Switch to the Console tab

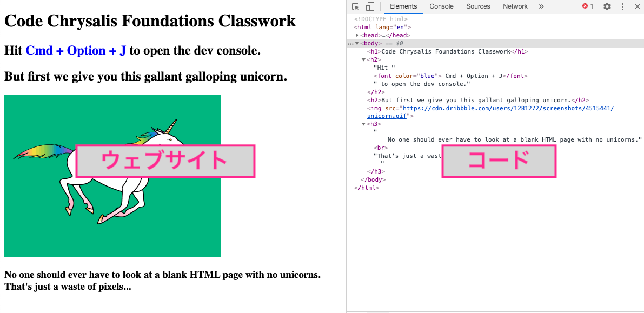click(441, 6)
